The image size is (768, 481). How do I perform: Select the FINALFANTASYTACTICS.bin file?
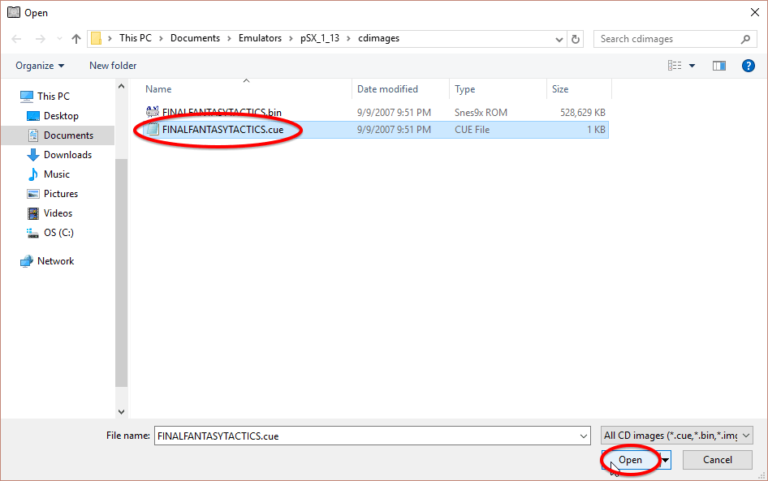(220, 112)
